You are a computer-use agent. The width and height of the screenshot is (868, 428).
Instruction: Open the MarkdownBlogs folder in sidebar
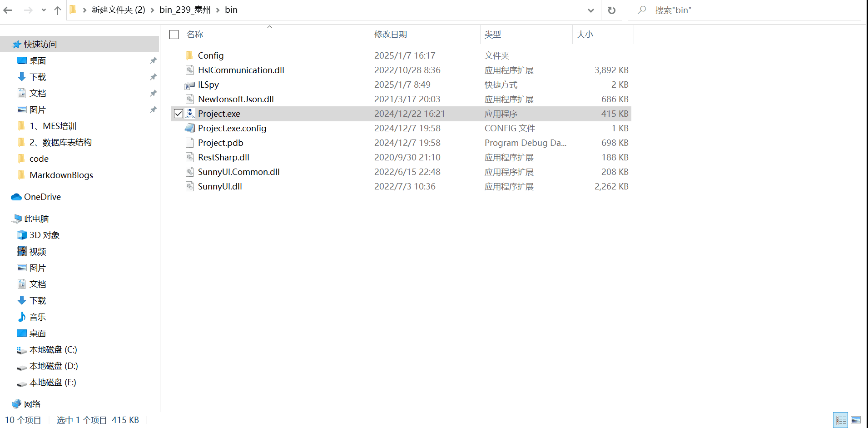click(61, 175)
